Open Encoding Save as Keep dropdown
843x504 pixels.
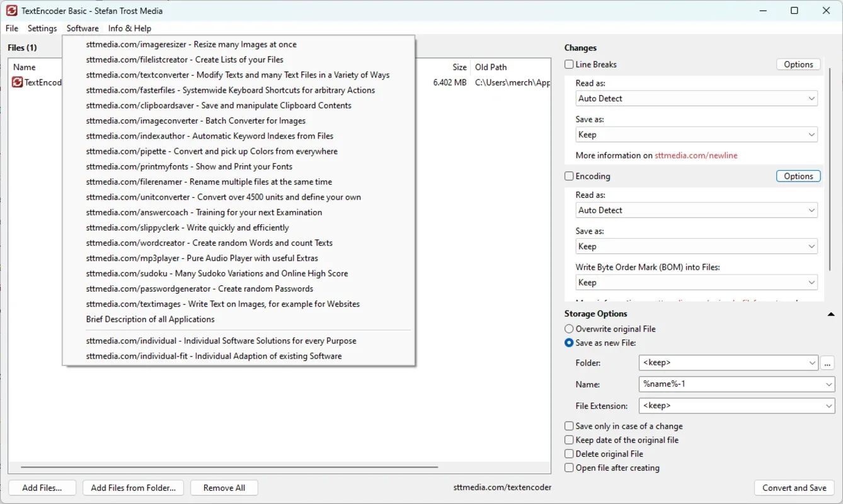point(697,246)
